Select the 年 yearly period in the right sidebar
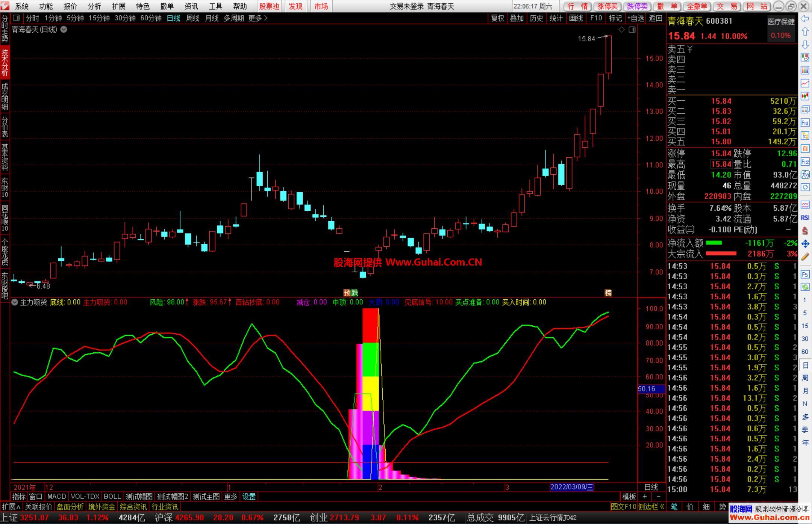 pyautogui.click(x=805, y=443)
